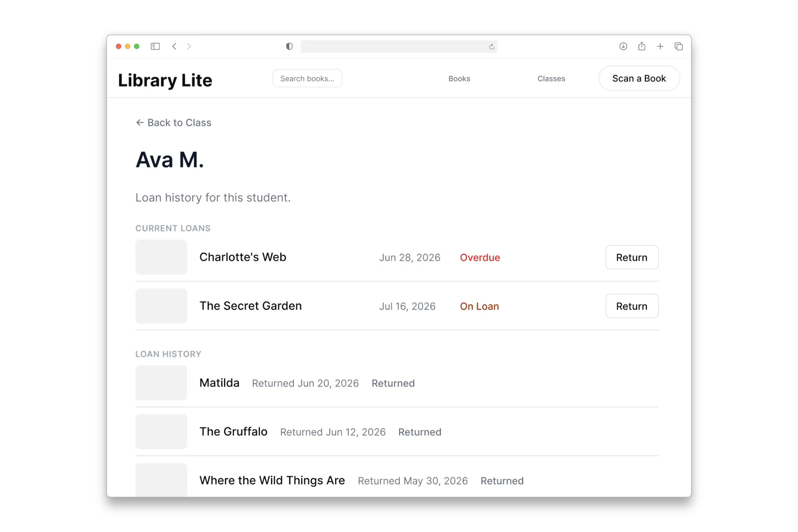Viewport: 798px width, 532px height.
Task: Click the Search books field
Action: 307,78
